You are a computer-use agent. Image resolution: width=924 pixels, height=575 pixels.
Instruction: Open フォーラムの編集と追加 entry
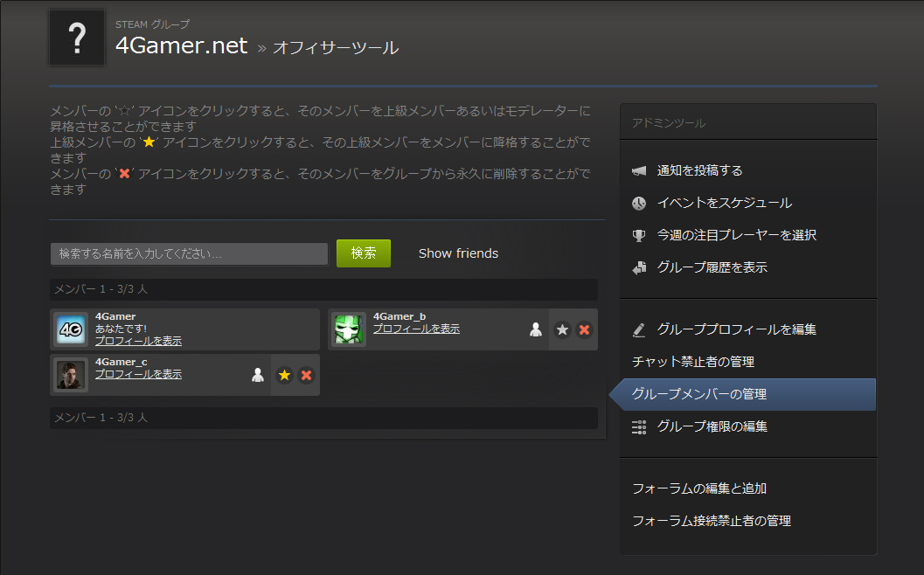698,488
